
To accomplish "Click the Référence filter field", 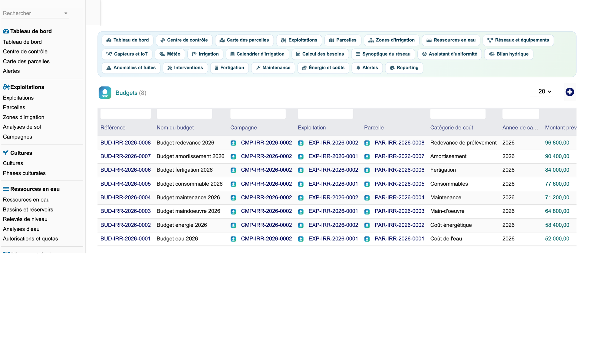I will point(126,114).
